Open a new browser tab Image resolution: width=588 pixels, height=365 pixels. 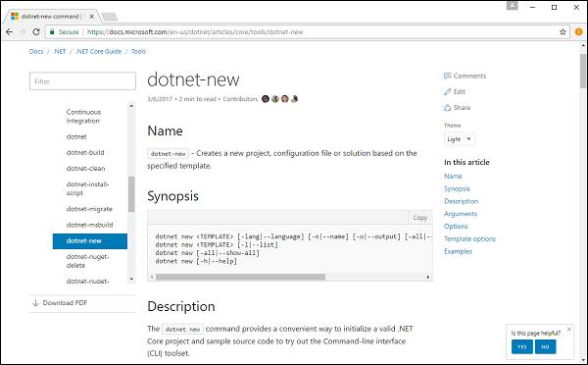click(x=110, y=17)
